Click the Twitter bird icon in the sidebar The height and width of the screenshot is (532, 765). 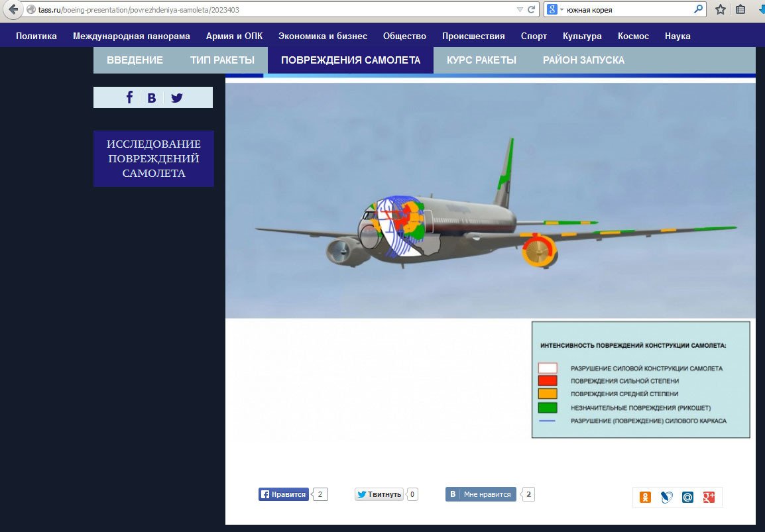coord(176,98)
